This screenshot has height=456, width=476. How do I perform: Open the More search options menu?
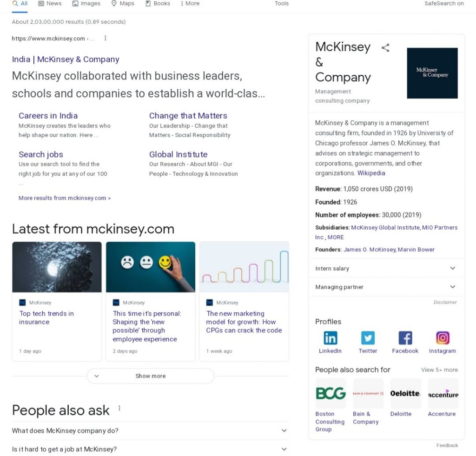[190, 4]
